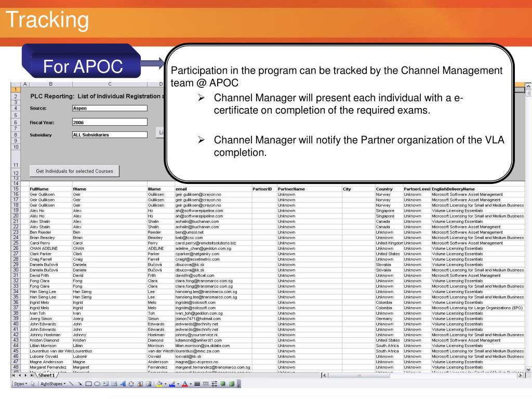The width and height of the screenshot is (532, 399).
Task: Open the Line Style options
Action: [x=197, y=384]
